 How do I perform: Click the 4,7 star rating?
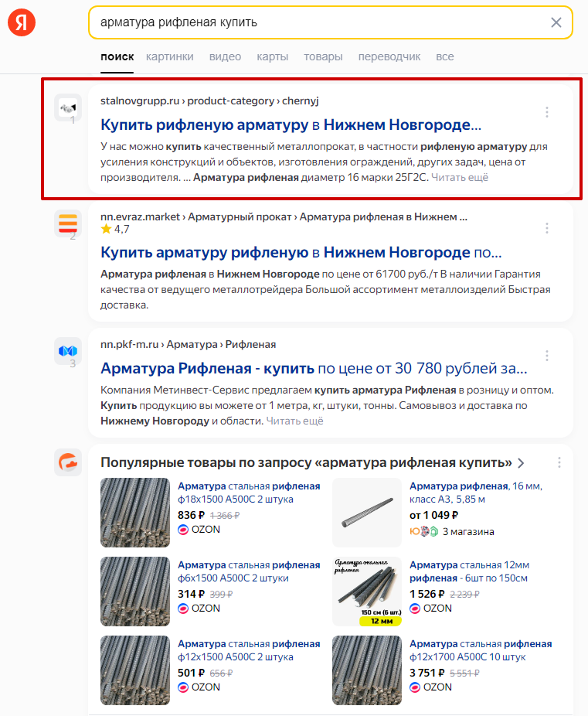pos(115,229)
